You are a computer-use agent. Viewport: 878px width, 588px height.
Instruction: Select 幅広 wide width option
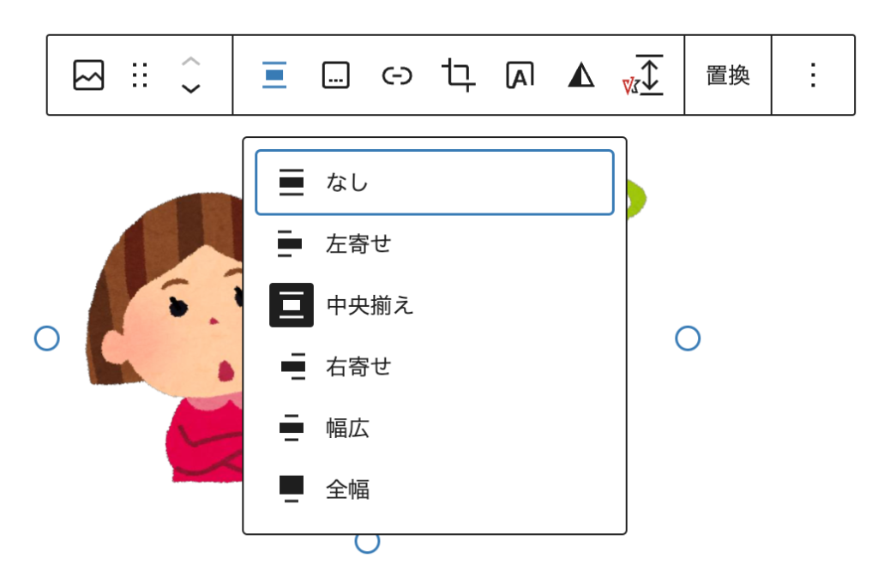[435, 429]
